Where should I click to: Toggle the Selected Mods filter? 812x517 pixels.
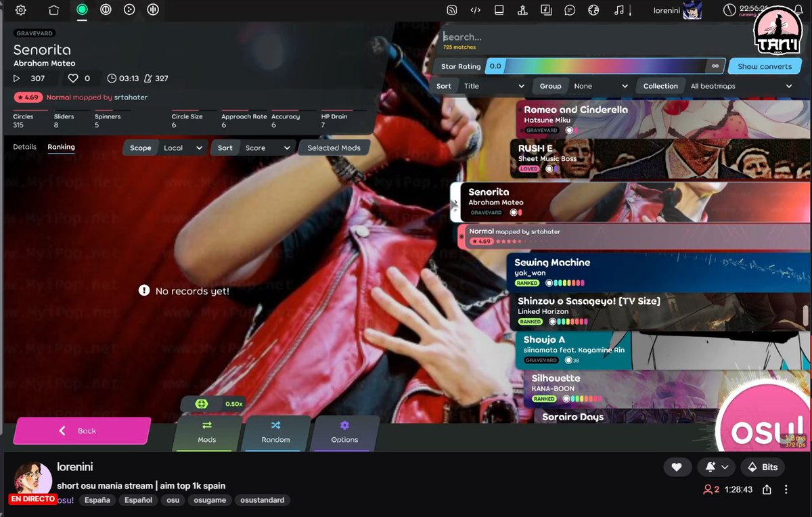[334, 148]
